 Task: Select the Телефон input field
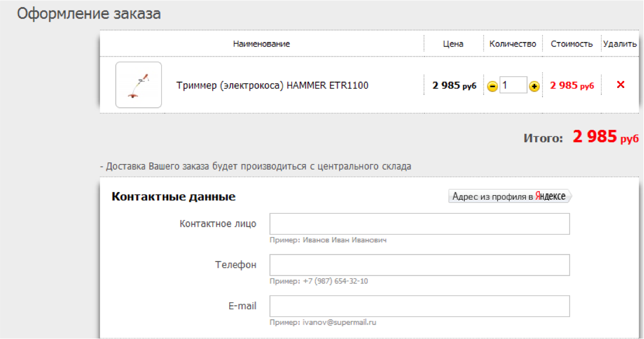coord(419,265)
